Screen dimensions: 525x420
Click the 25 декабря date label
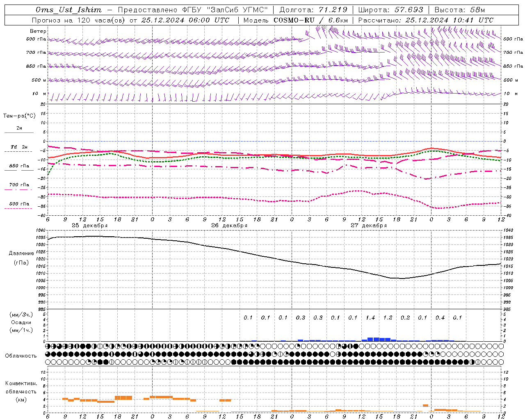90,226
